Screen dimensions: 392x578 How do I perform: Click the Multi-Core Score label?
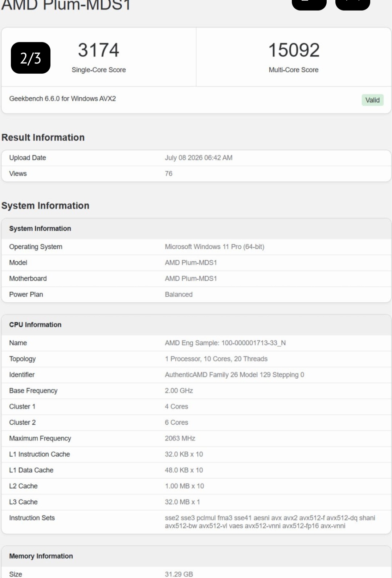pyautogui.click(x=294, y=70)
